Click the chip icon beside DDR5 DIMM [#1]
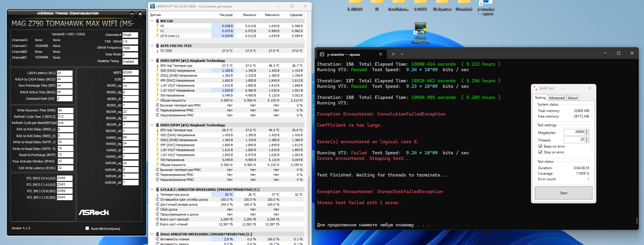 [158, 61]
